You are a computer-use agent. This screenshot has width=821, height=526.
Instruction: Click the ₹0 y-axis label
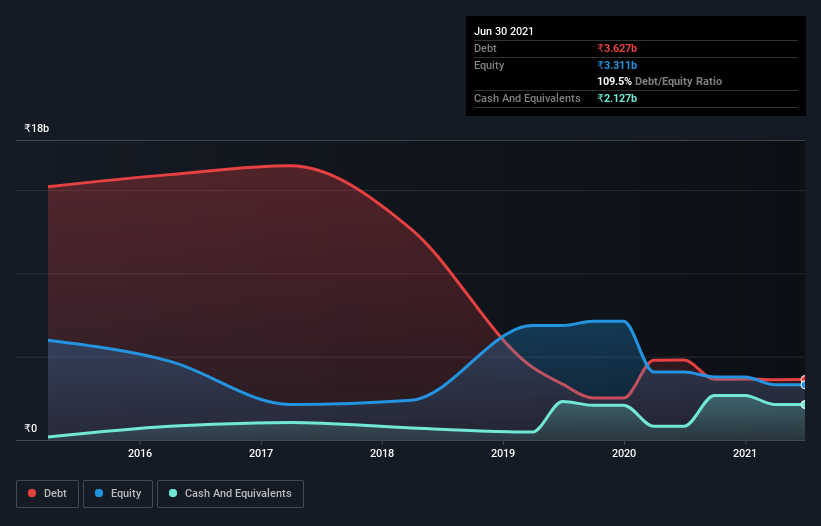[x=31, y=428]
